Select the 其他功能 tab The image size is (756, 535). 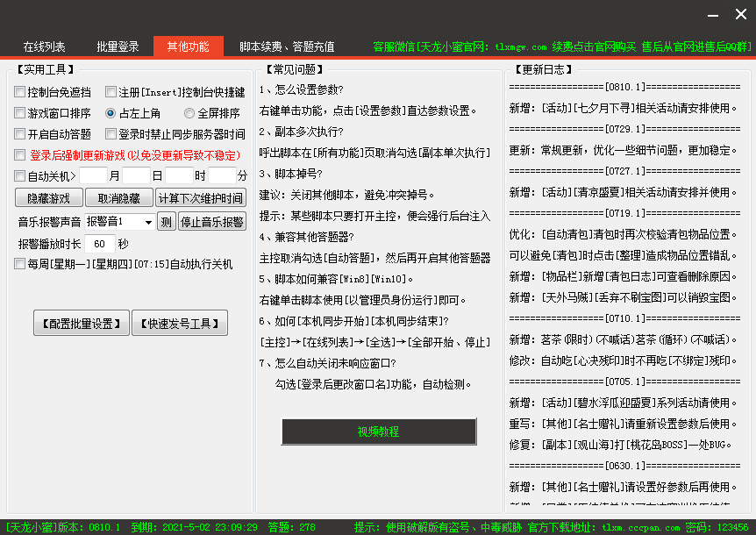[x=188, y=46]
